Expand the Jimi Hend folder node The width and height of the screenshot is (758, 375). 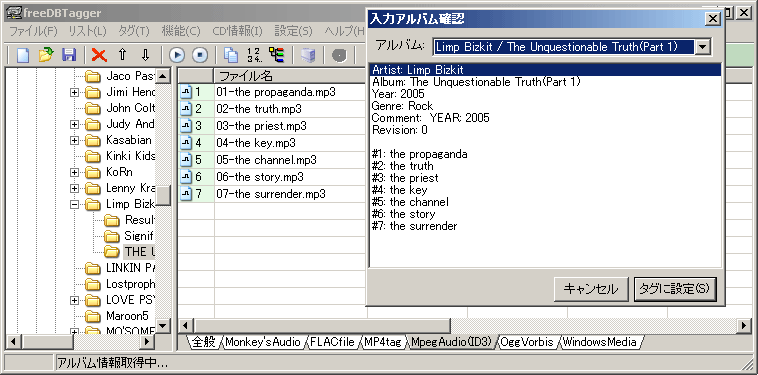point(74,92)
